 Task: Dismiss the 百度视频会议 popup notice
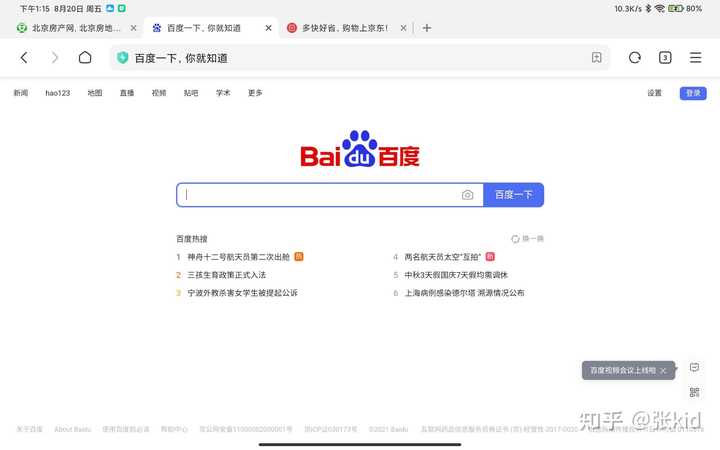point(663,371)
